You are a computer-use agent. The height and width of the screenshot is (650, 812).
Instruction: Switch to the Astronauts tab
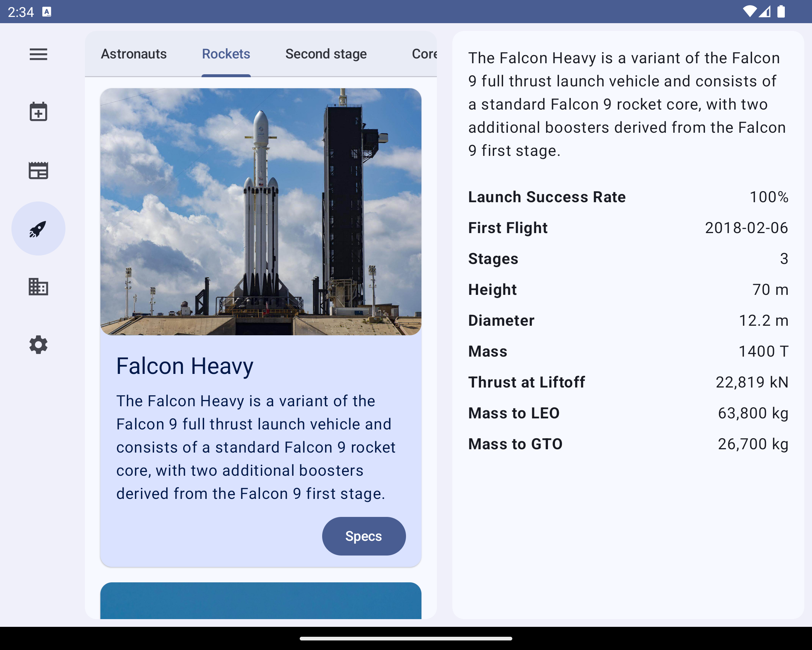pos(134,54)
